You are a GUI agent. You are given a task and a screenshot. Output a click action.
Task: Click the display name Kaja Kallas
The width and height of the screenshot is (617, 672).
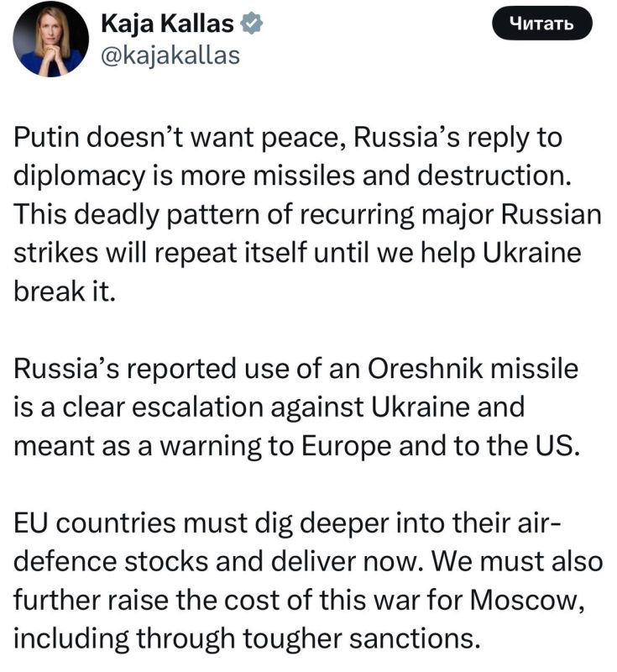point(166,23)
